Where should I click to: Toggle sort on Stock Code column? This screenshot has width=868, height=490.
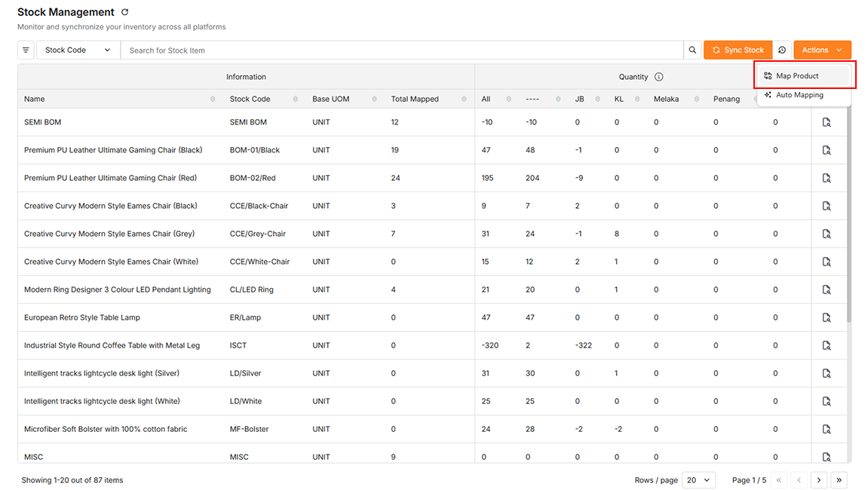295,99
